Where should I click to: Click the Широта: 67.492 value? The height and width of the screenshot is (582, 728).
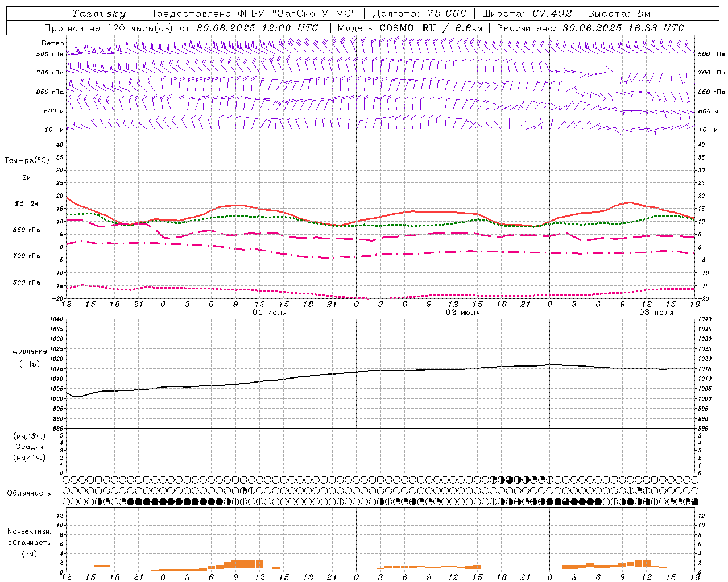pos(527,14)
